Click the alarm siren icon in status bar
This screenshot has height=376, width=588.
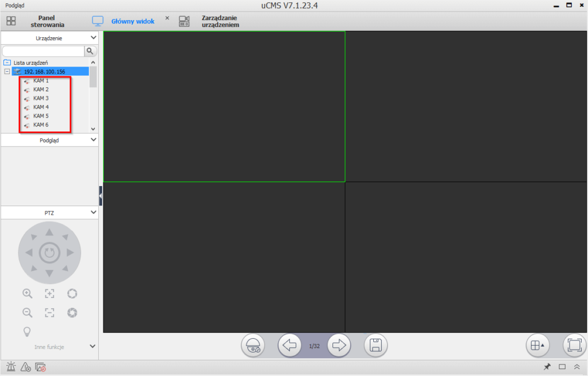pyautogui.click(x=11, y=367)
